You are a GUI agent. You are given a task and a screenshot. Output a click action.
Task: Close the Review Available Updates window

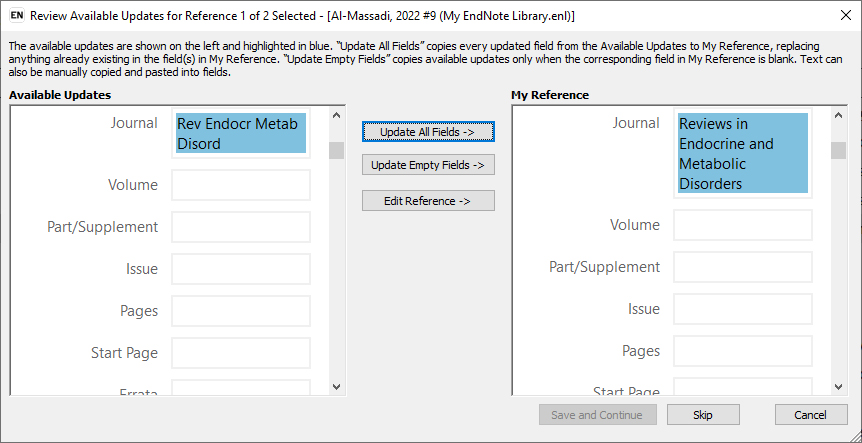(846, 15)
